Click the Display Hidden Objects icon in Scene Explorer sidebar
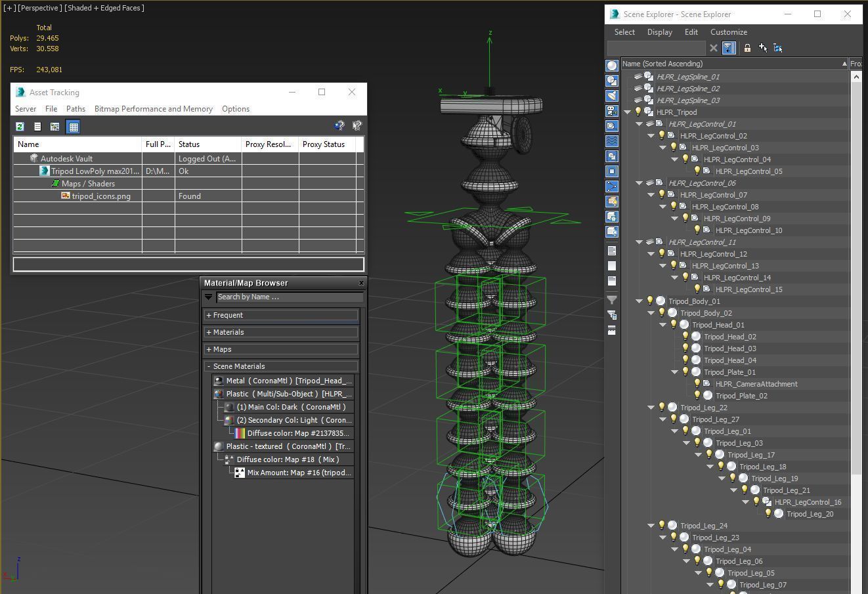Screen dimensions: 868x594 click(x=612, y=232)
